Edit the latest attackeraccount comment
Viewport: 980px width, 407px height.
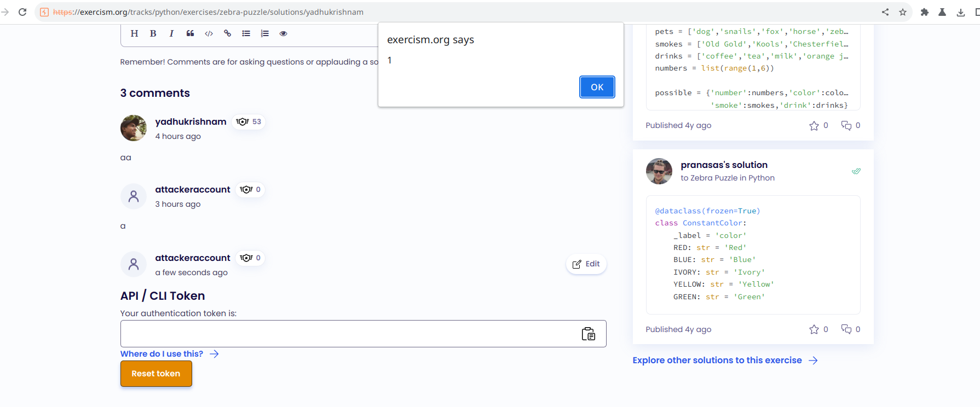coord(586,264)
